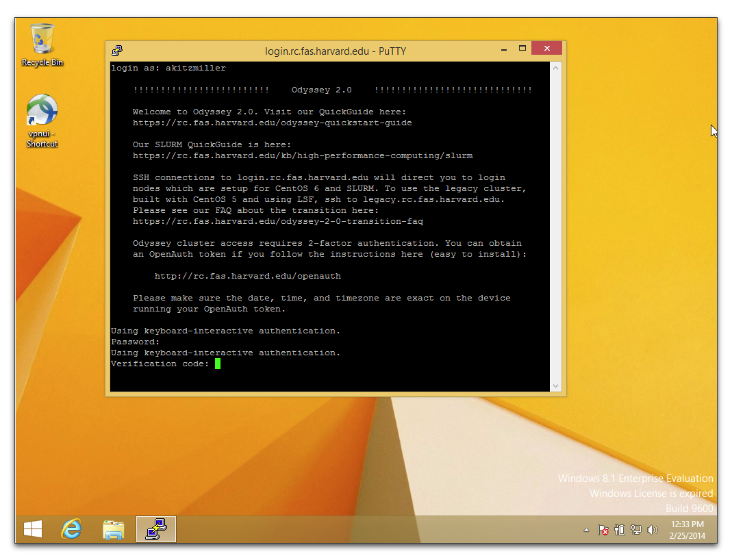Minimize the PuTTY window
The height and width of the screenshot is (560, 732).
point(504,49)
